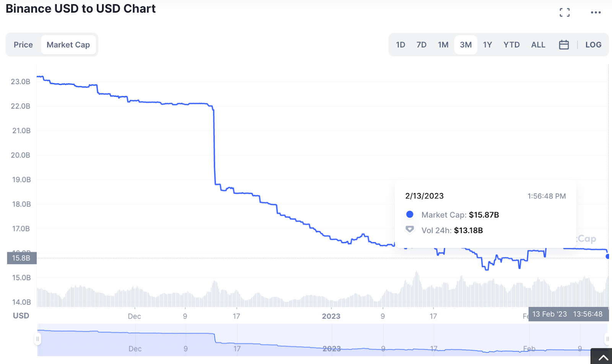612x364 pixels.
Task: Toggle LOG scale on the chart
Action: (593, 45)
